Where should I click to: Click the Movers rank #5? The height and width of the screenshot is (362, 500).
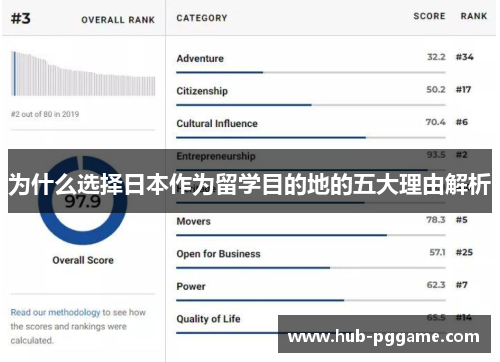pos(462,220)
